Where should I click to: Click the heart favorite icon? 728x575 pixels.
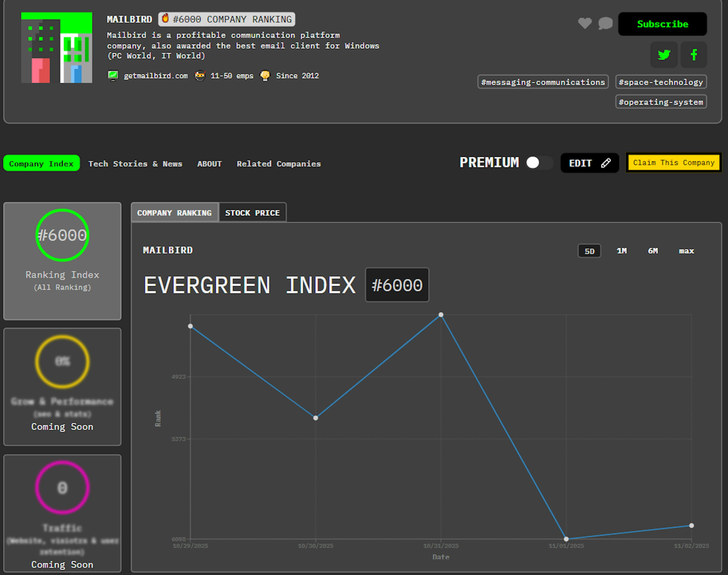585,23
